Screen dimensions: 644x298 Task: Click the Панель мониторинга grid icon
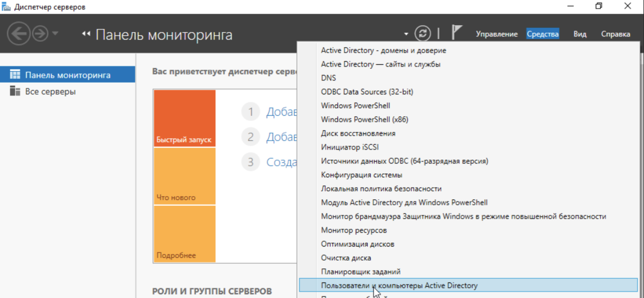[x=15, y=74]
